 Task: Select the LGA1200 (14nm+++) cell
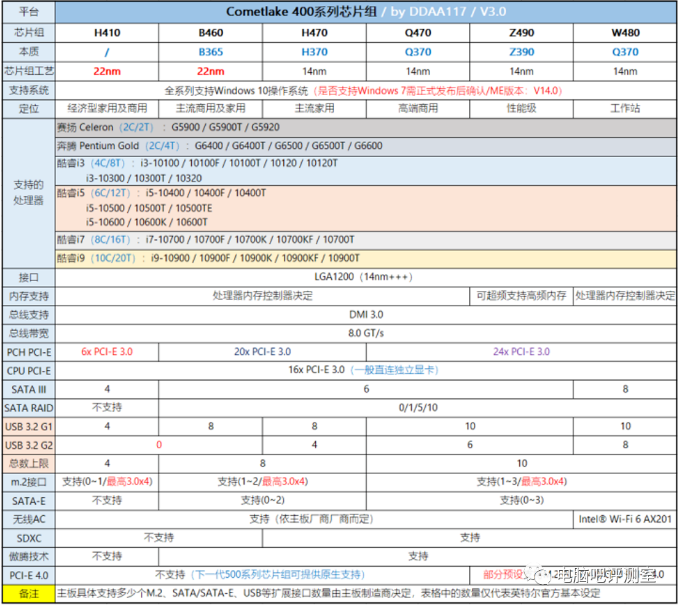[x=366, y=277]
